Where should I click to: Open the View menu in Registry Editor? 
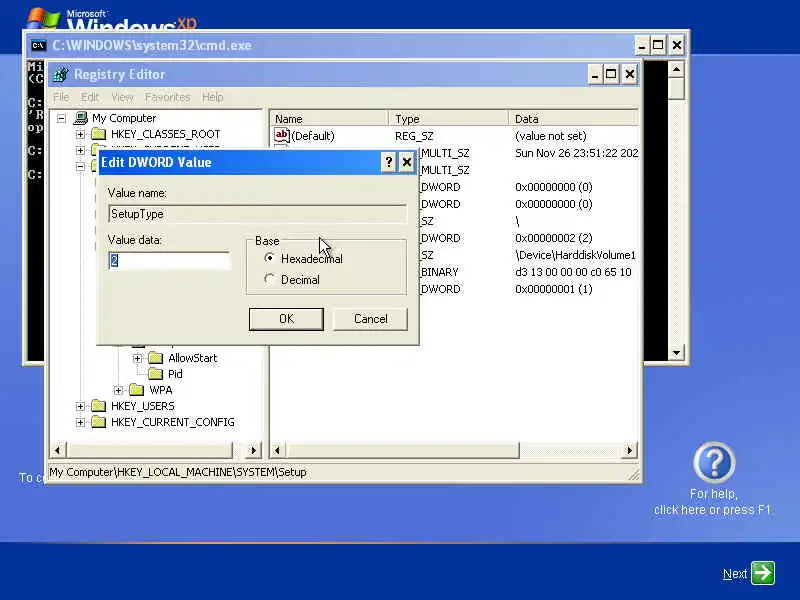pos(122,97)
